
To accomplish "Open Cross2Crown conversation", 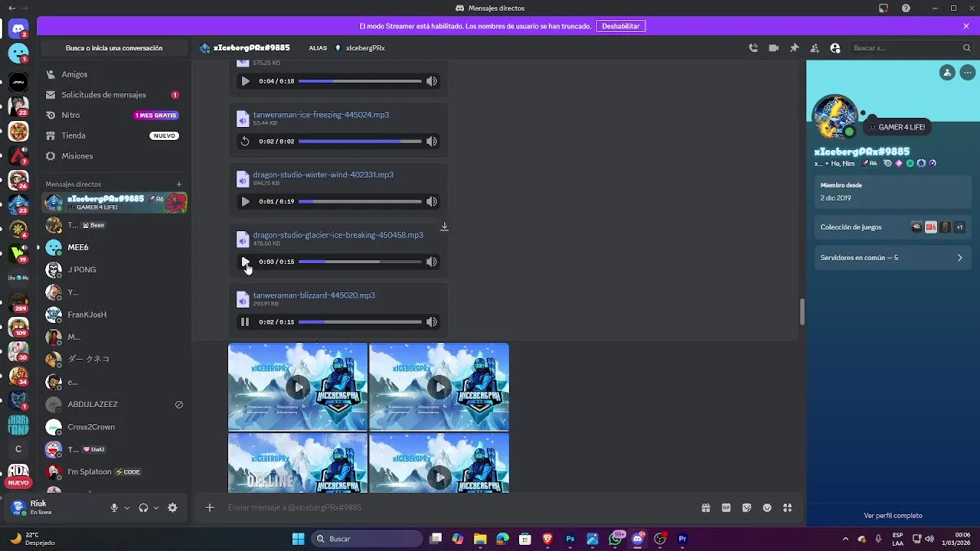I will click(x=115, y=427).
